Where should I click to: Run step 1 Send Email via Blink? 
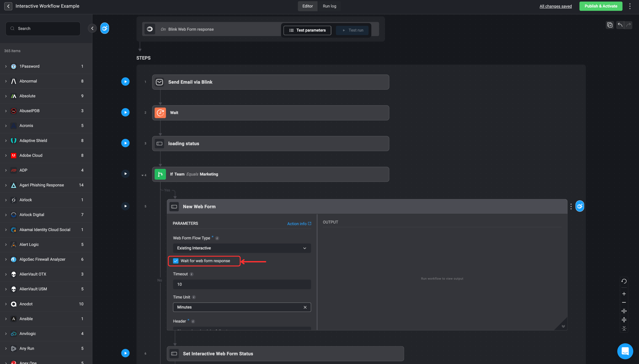tap(125, 81)
